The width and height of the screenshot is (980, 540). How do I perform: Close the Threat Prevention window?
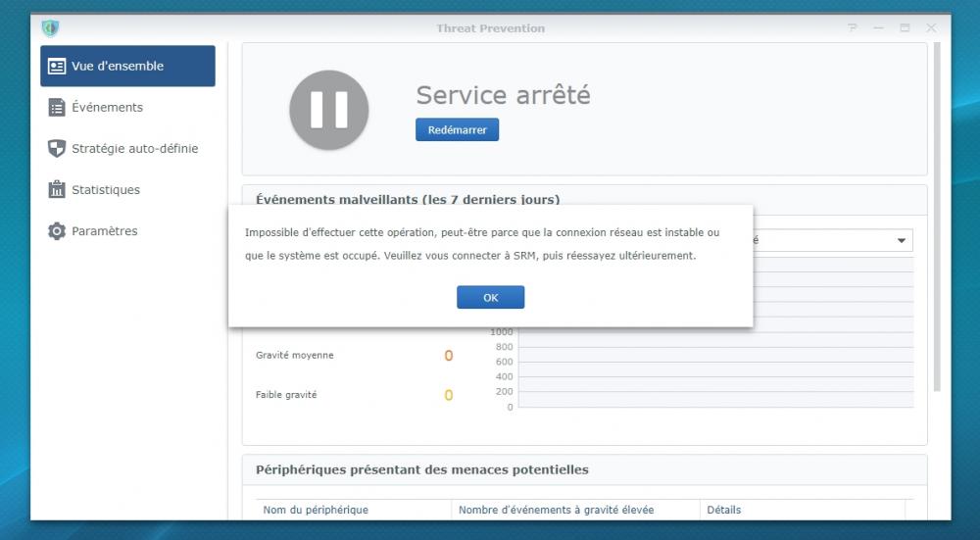coord(931,28)
